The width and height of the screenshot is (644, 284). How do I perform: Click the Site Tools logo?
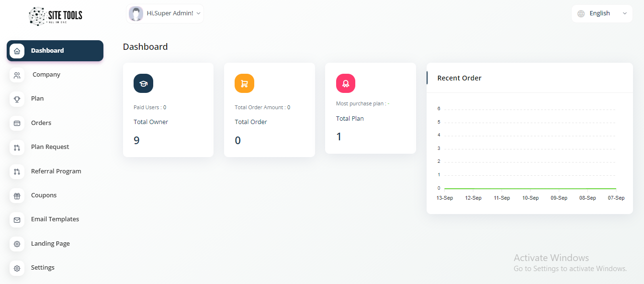pos(56,16)
